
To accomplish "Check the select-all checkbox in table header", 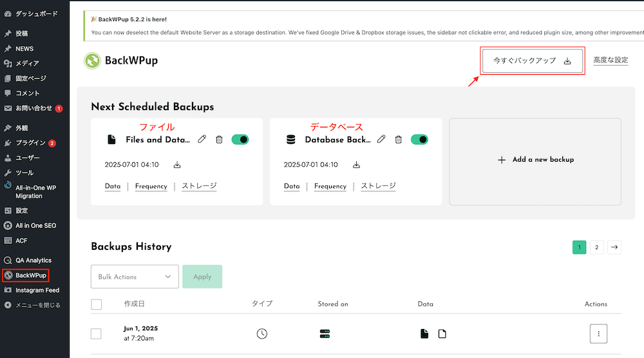I will [97, 304].
